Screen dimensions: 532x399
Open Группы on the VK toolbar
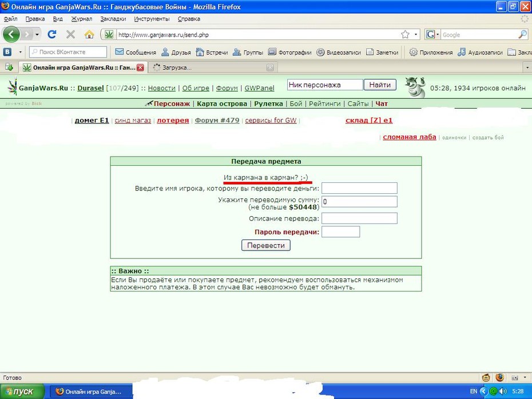coord(248,52)
